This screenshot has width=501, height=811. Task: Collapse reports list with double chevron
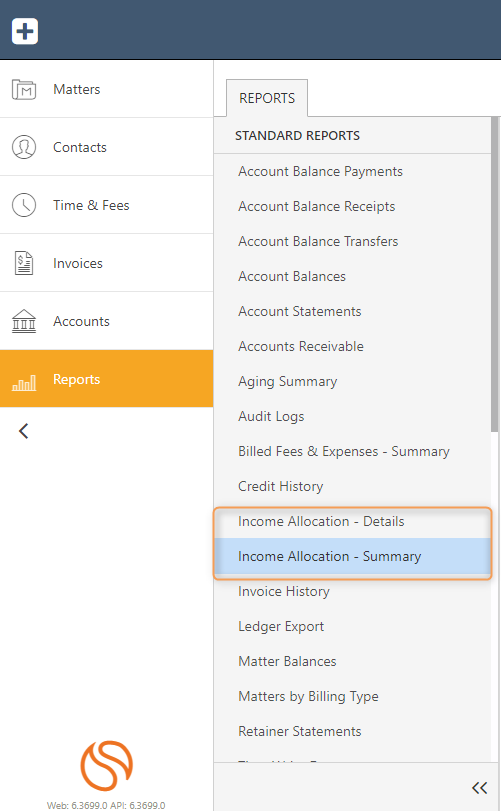point(479,788)
